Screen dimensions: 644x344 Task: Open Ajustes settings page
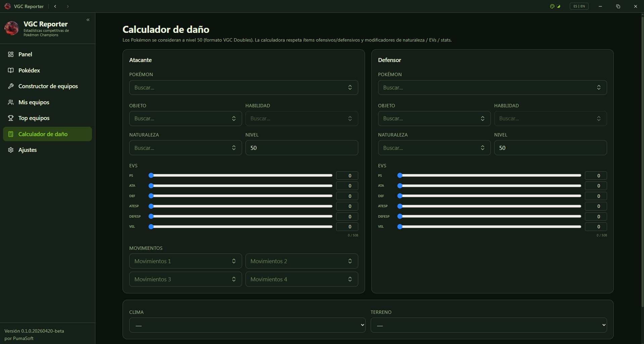[47, 150]
